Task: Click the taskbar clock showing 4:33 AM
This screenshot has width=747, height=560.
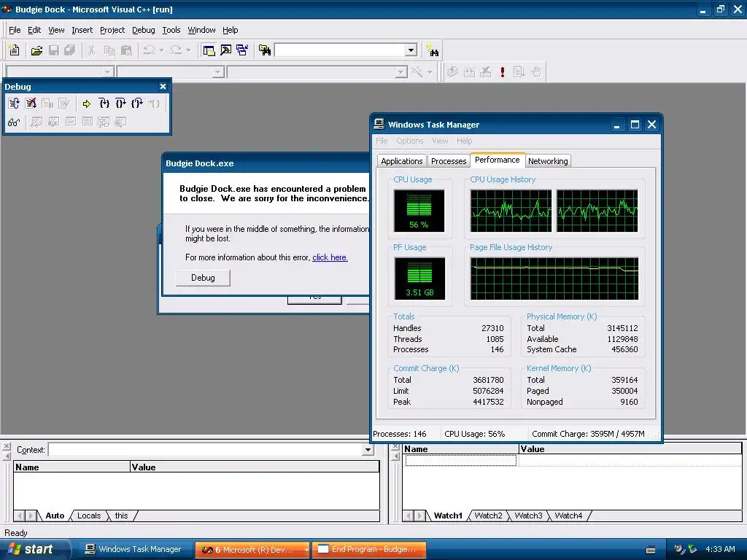Action: (720, 550)
